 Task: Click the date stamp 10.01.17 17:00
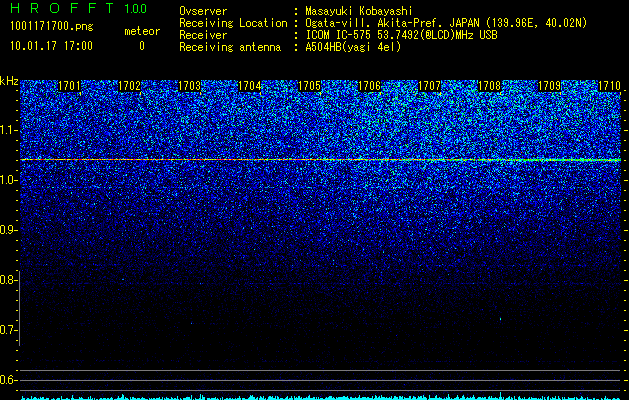point(51,46)
